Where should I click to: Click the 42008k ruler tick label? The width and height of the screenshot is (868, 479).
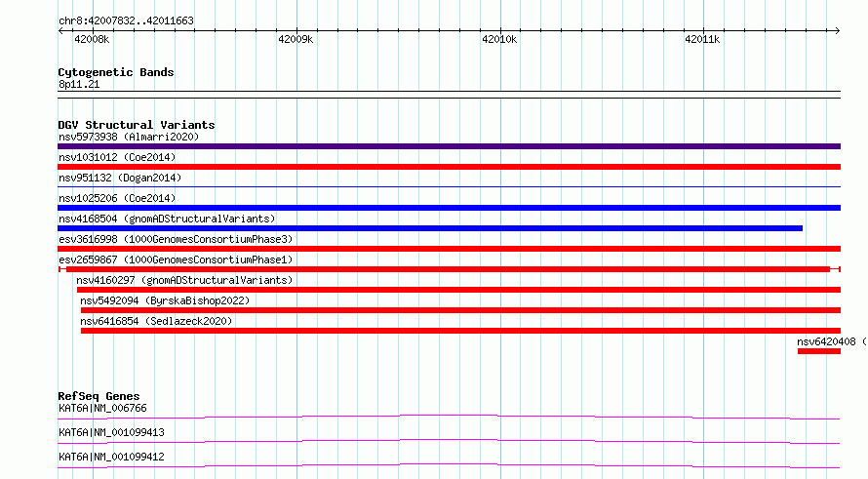coord(92,39)
